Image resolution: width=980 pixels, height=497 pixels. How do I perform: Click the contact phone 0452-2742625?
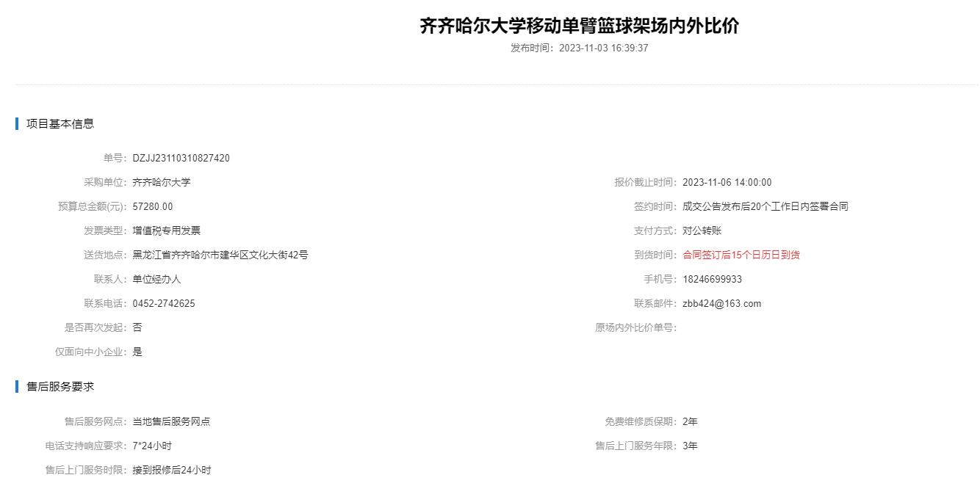click(164, 303)
